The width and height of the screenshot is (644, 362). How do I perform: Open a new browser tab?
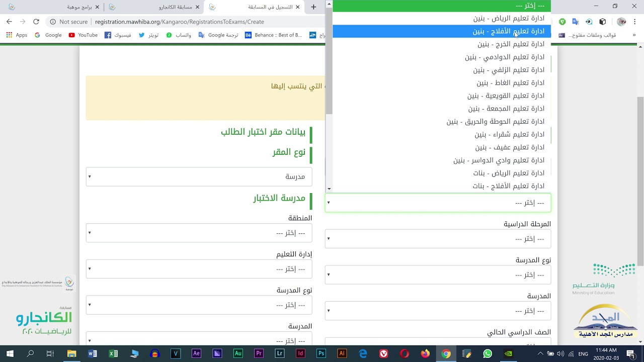[x=313, y=7]
